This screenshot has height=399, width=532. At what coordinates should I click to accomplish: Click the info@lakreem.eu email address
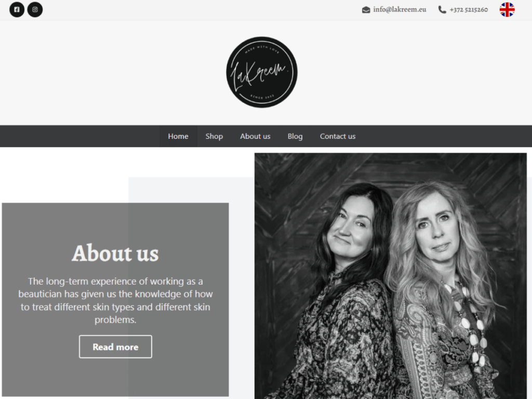[400, 9]
